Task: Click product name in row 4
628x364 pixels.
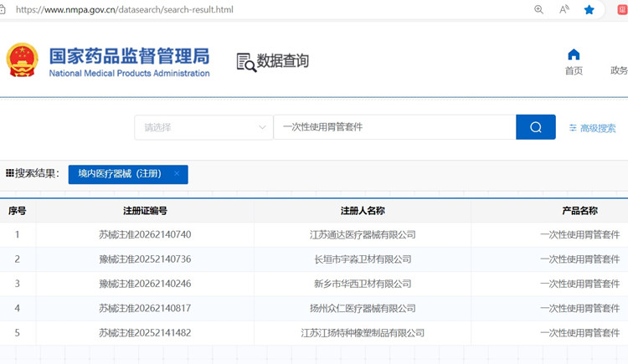Action: click(x=579, y=308)
